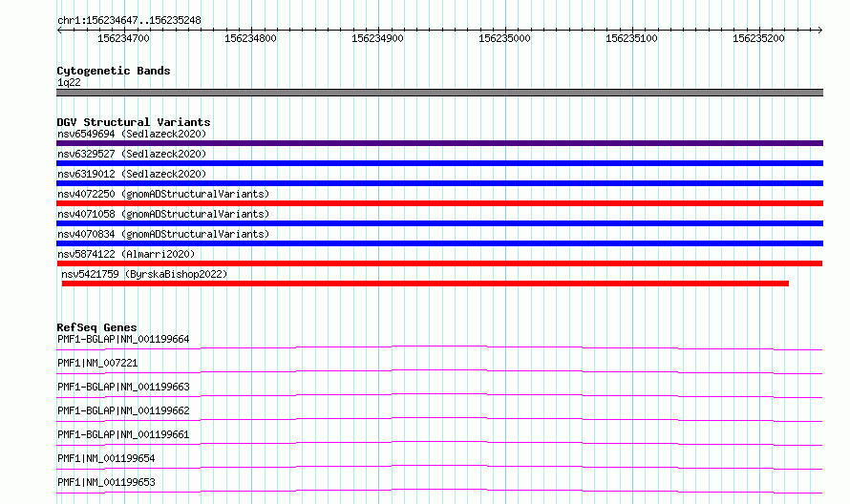Click the RefSeq Genes track heading
The height and width of the screenshot is (504, 850).
tap(96, 327)
